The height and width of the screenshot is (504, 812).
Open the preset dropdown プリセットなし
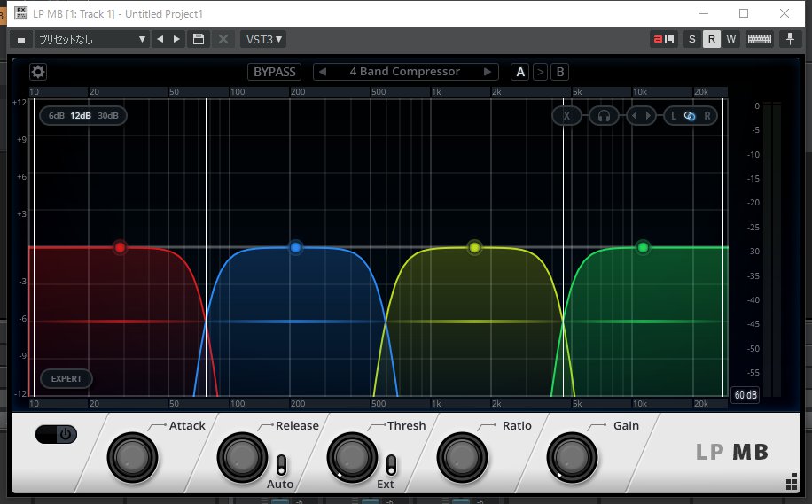tap(91, 39)
